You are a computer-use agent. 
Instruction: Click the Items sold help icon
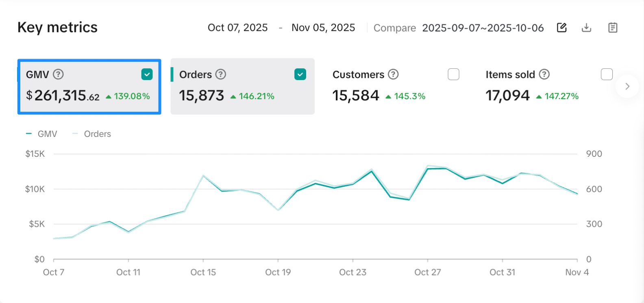tap(544, 74)
